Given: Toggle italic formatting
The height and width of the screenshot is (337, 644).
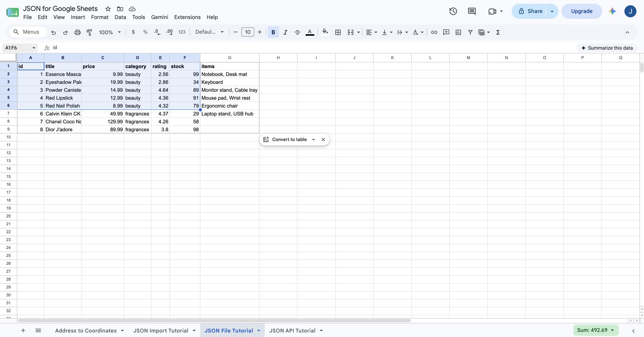Looking at the screenshot, I should 285,32.
